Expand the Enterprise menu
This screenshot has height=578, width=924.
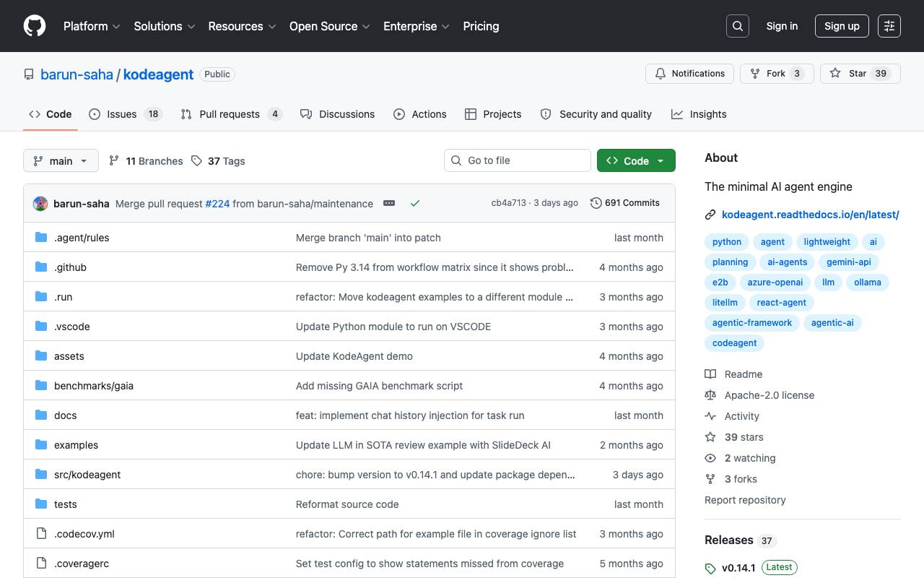tap(417, 26)
